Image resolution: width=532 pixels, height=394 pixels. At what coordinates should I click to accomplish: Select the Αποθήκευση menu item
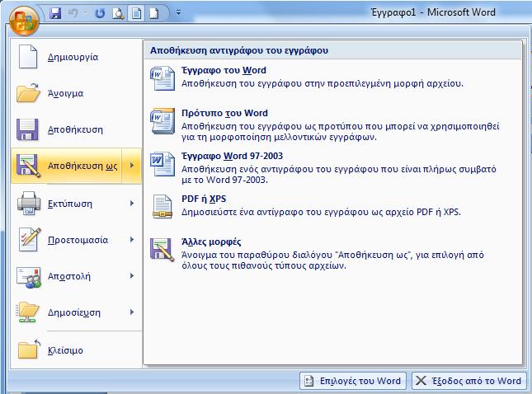pos(77,129)
